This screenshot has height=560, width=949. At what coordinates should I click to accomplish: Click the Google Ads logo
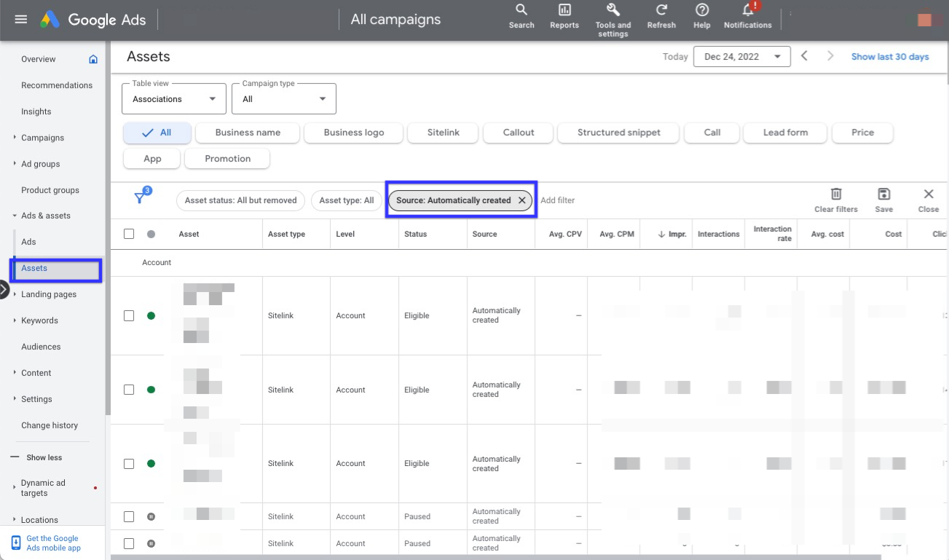(93, 20)
